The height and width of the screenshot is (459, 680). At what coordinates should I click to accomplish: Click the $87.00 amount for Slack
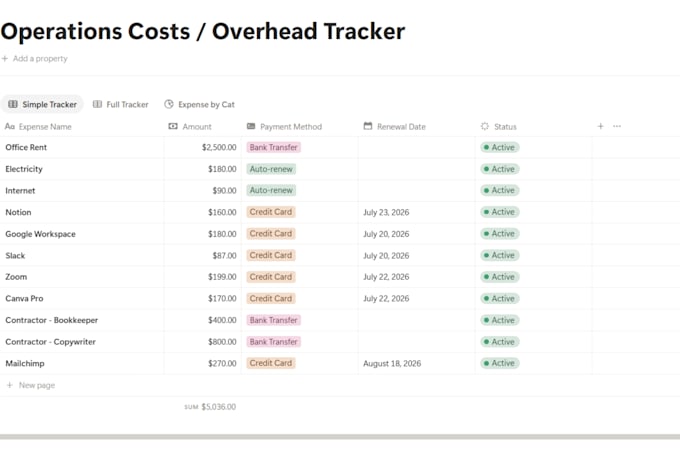coord(224,256)
